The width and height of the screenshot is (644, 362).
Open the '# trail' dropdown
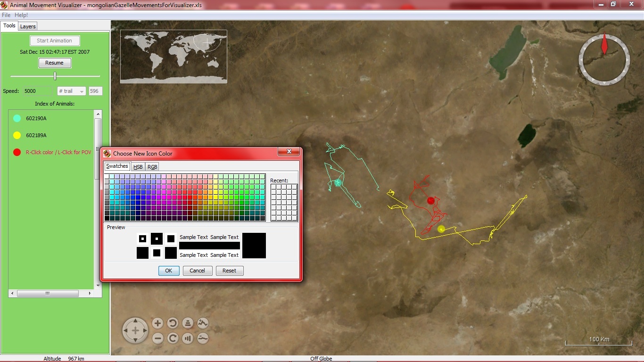click(x=71, y=91)
